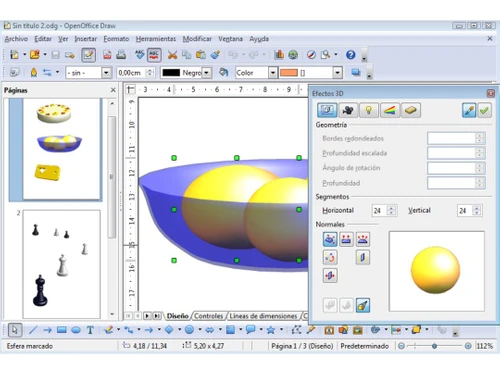This screenshot has height=375, width=500.
Task: Select Shading camera tab in Efectos 3D
Action: pyautogui.click(x=348, y=110)
